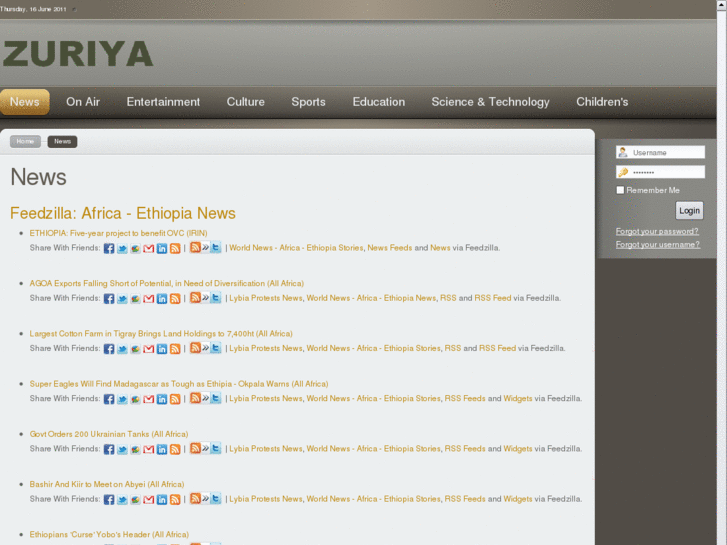
Task: Share Ukrainian Tanks story on LinkedIn
Action: [161, 449]
